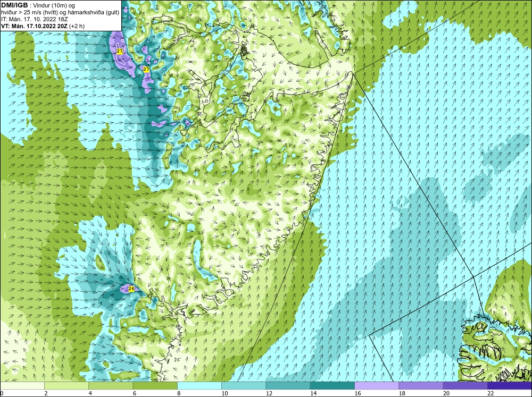Click the '(+2 h)' forecast offset text

[77, 26]
